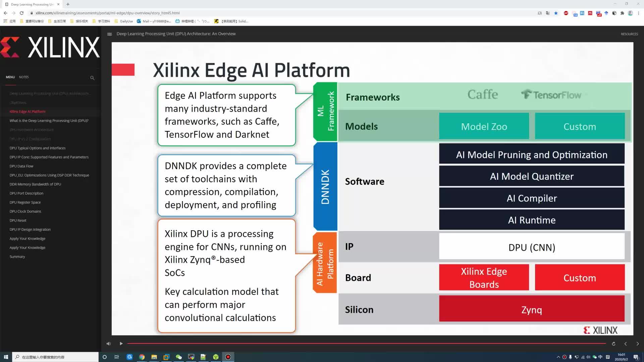This screenshot has height=362, width=644.
Task: Go to next slide arrow
Action: 638,344
